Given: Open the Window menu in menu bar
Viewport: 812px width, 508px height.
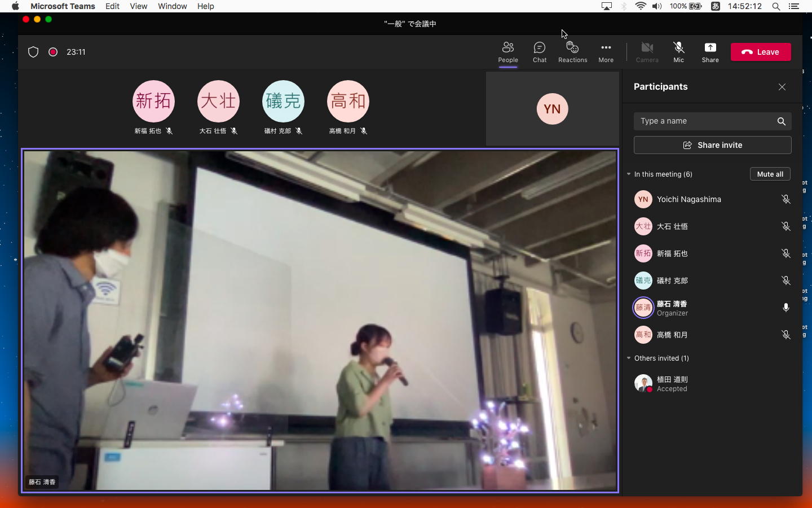Looking at the screenshot, I should click(172, 6).
